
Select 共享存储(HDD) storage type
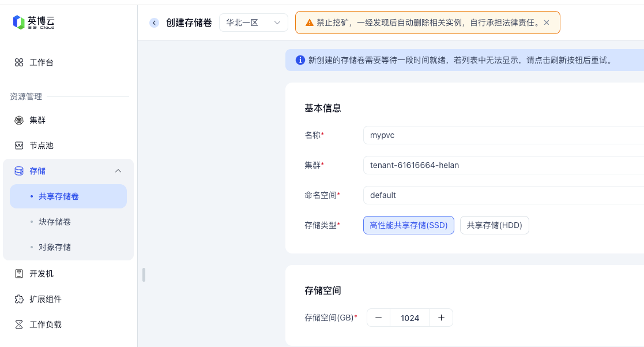click(x=494, y=225)
